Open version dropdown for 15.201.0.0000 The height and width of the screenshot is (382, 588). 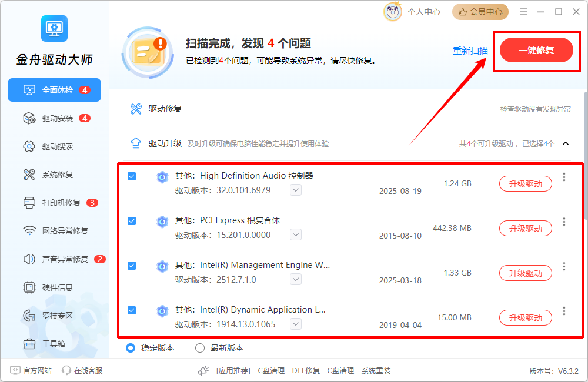coord(296,234)
